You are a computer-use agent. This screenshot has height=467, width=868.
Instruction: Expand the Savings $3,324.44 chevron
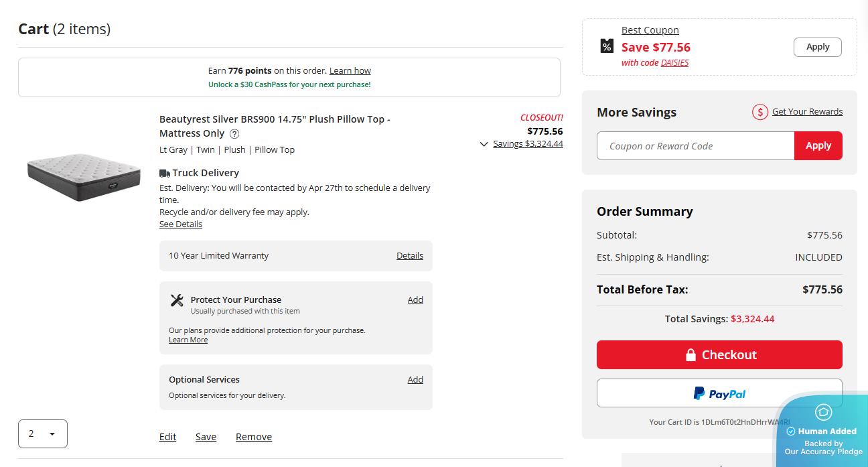tap(484, 144)
